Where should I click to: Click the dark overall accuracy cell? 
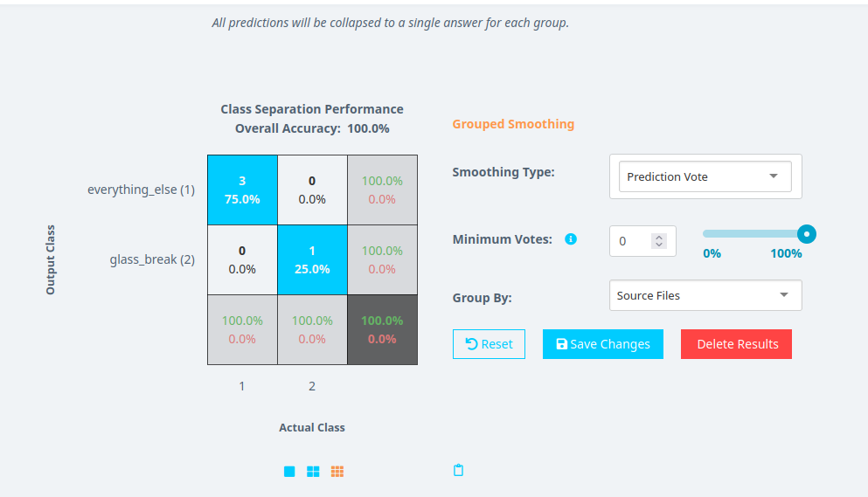(382, 329)
